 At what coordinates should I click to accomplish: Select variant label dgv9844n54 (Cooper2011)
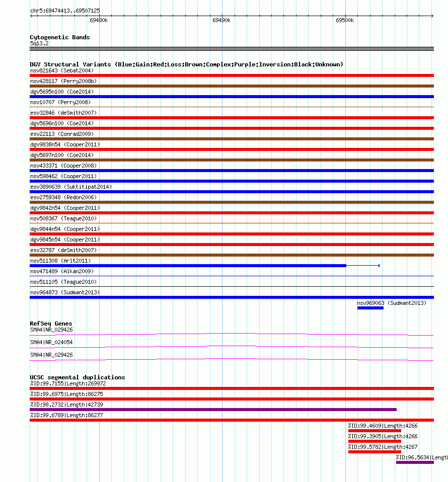[x=65, y=229]
